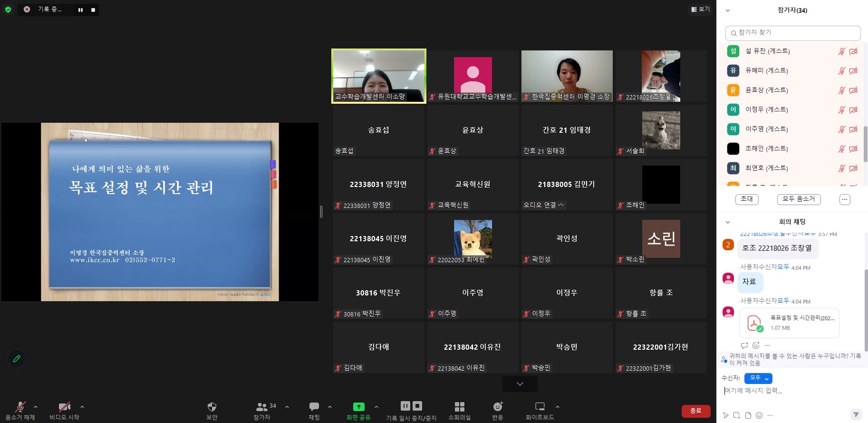The image size is (868, 423).
Task: Open the Security (보안) shield icon
Action: pyautogui.click(x=212, y=407)
